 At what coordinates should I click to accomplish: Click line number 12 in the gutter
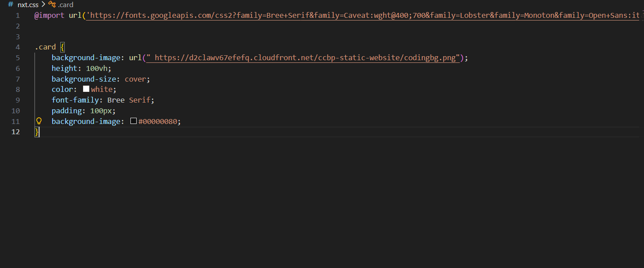tap(16, 132)
